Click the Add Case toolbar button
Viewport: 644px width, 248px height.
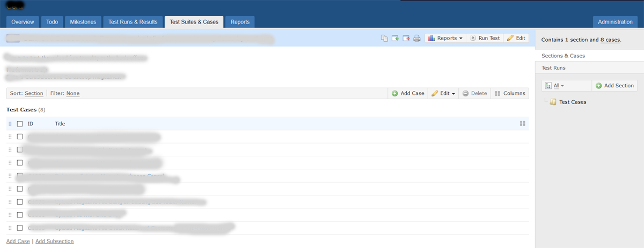(408, 93)
